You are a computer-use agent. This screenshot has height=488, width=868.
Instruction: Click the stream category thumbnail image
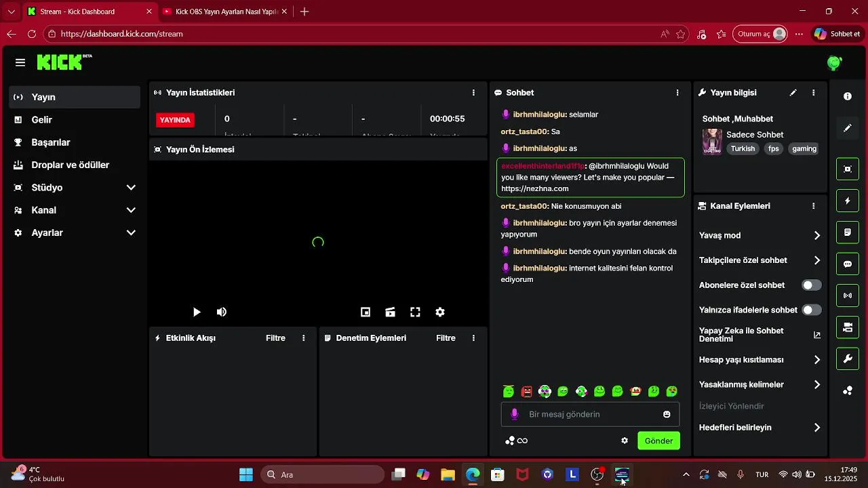point(712,142)
